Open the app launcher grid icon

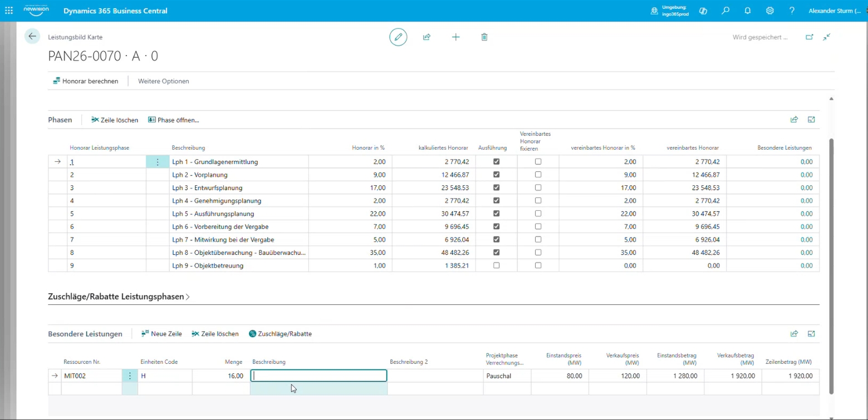point(9,11)
